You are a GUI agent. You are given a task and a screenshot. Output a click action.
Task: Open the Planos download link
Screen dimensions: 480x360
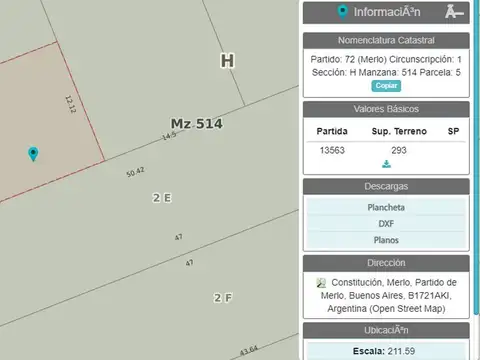(386, 240)
